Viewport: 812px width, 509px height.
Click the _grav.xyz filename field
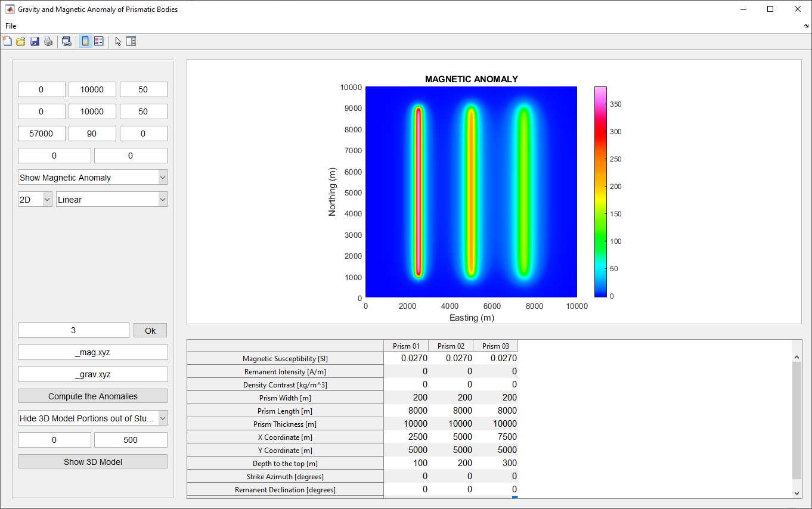[93, 374]
